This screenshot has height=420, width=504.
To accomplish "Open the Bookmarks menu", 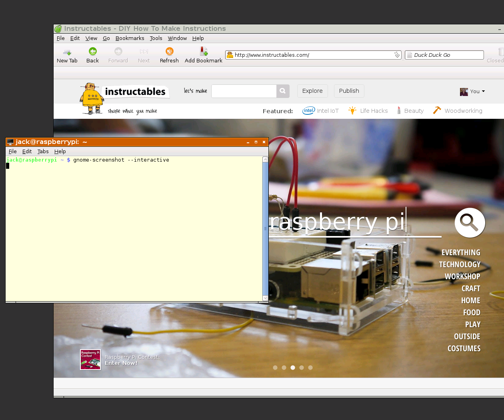I will (x=130, y=38).
